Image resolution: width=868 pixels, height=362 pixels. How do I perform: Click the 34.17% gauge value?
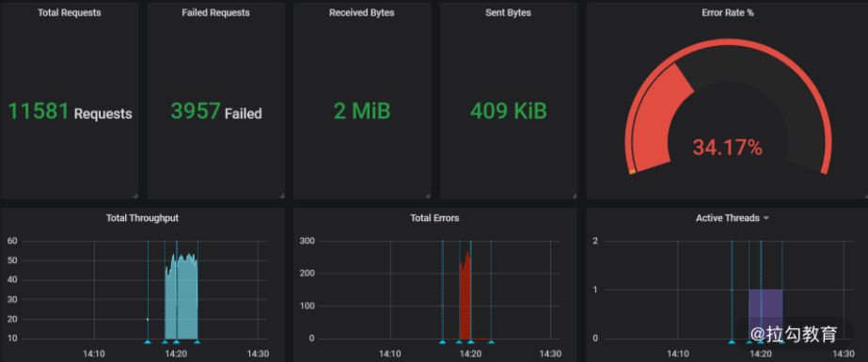click(x=727, y=148)
